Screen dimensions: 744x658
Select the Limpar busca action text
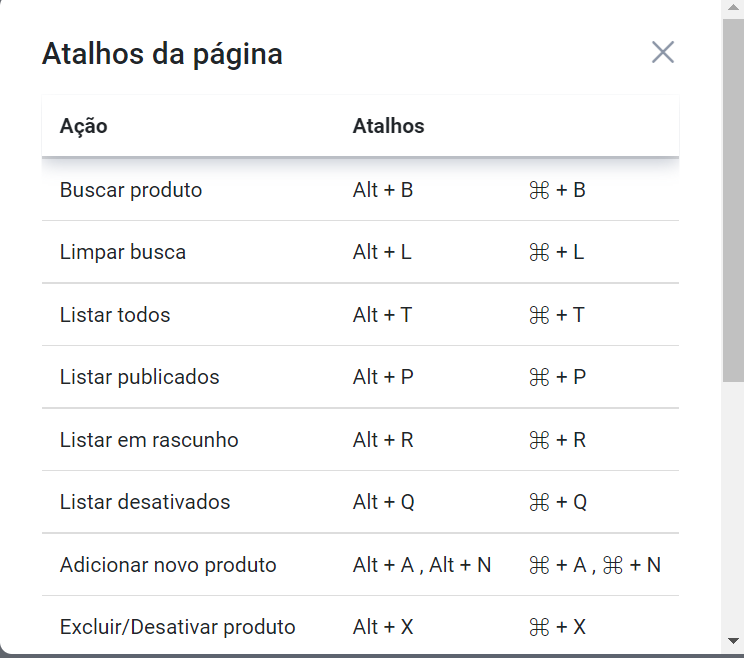(x=123, y=252)
